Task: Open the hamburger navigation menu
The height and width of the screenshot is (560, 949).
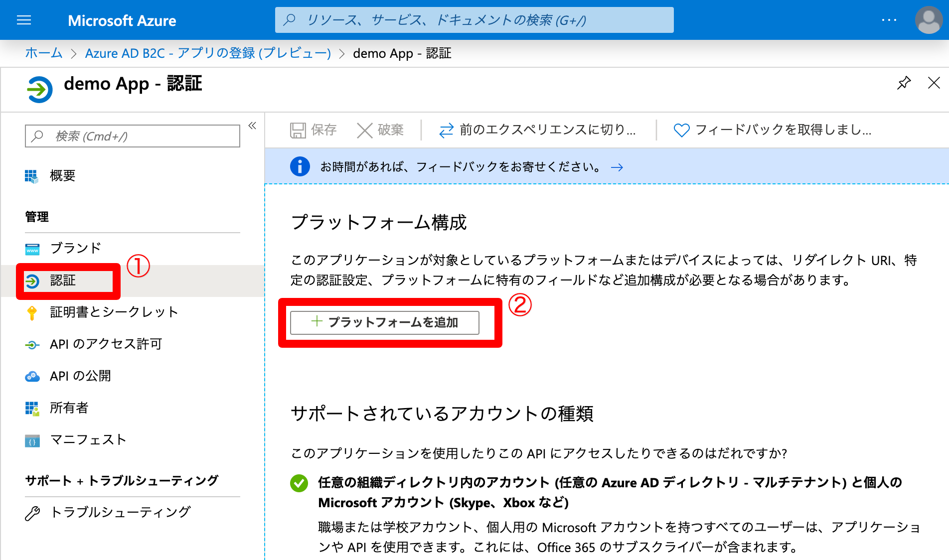Action: coord(23,20)
